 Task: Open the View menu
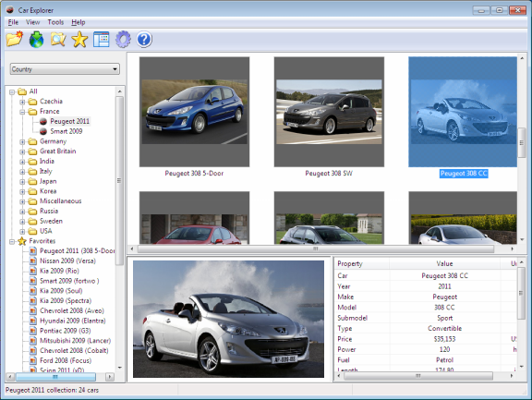coord(33,22)
